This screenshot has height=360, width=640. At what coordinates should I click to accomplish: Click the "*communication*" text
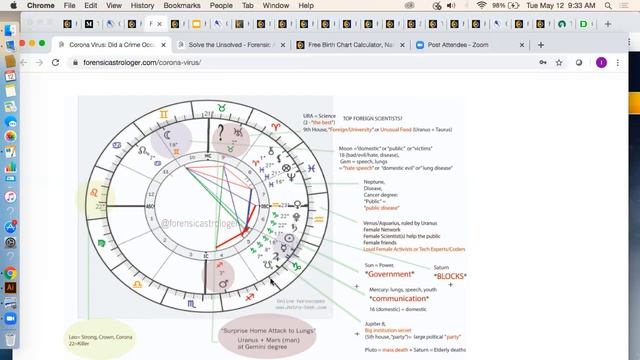(399, 298)
